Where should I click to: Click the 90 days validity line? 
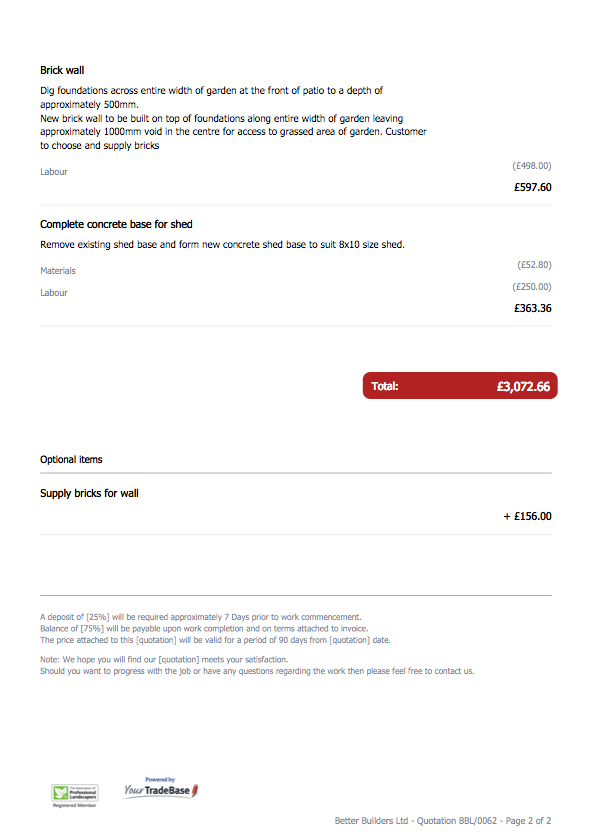point(215,640)
